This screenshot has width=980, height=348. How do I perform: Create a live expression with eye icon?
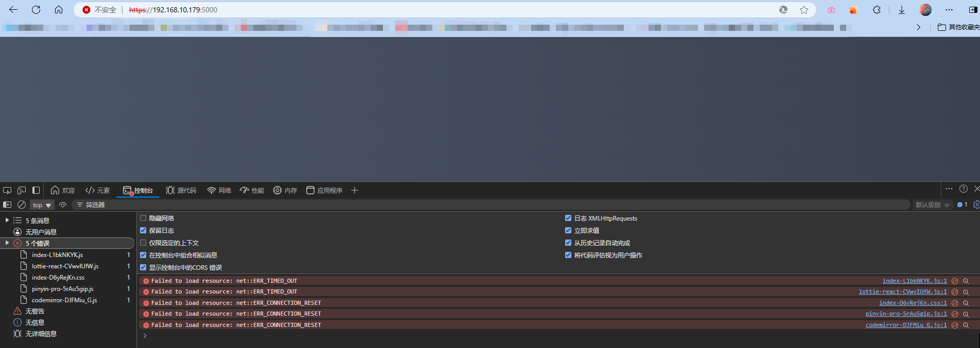63,205
